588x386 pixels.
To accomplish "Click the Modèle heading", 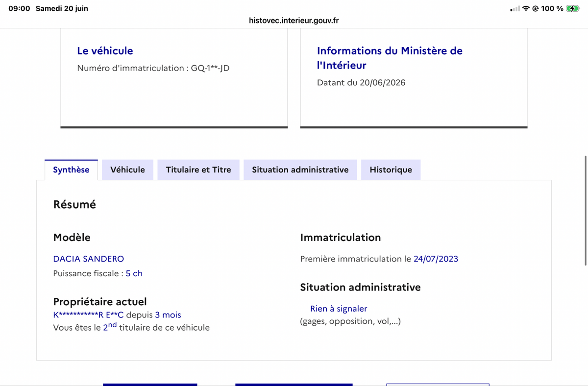I will tap(72, 238).
